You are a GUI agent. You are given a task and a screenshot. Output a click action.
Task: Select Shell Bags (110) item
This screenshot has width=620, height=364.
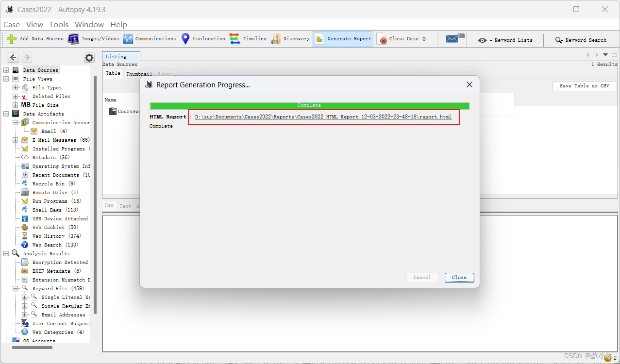click(x=55, y=210)
